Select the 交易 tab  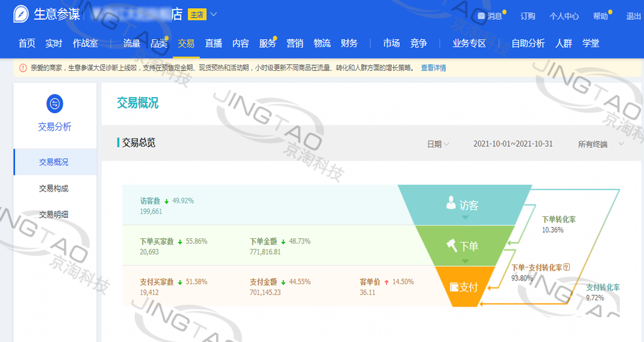[186, 43]
